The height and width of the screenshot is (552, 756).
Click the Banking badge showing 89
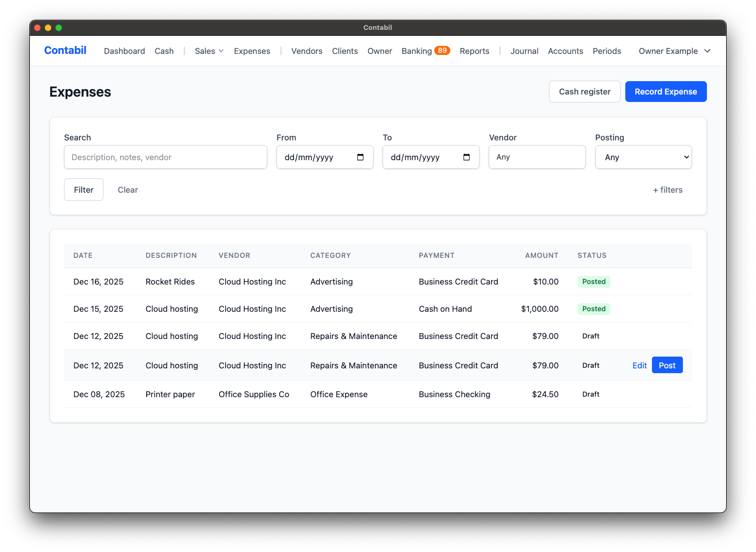(x=442, y=50)
